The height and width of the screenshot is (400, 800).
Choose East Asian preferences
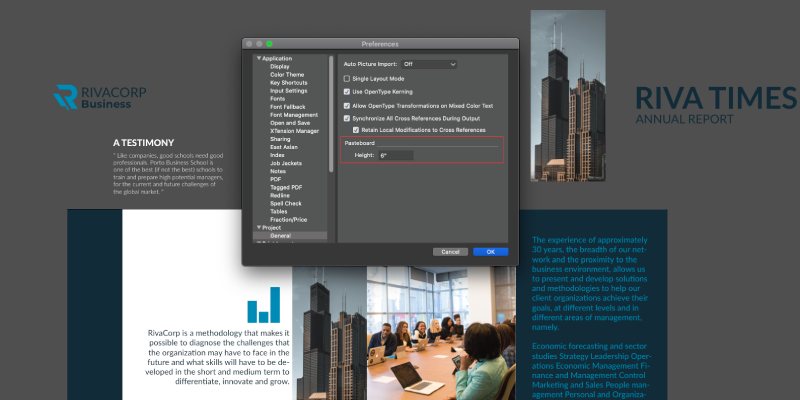[284, 147]
